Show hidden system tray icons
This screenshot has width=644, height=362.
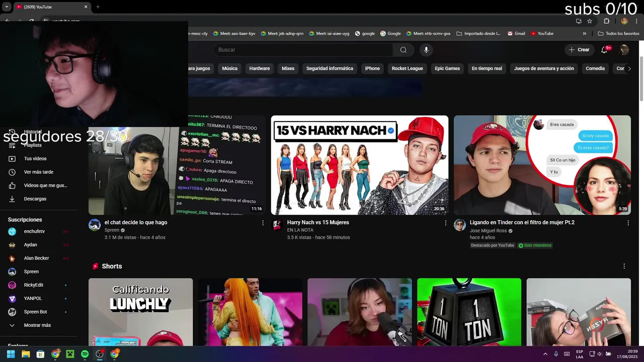(545, 354)
